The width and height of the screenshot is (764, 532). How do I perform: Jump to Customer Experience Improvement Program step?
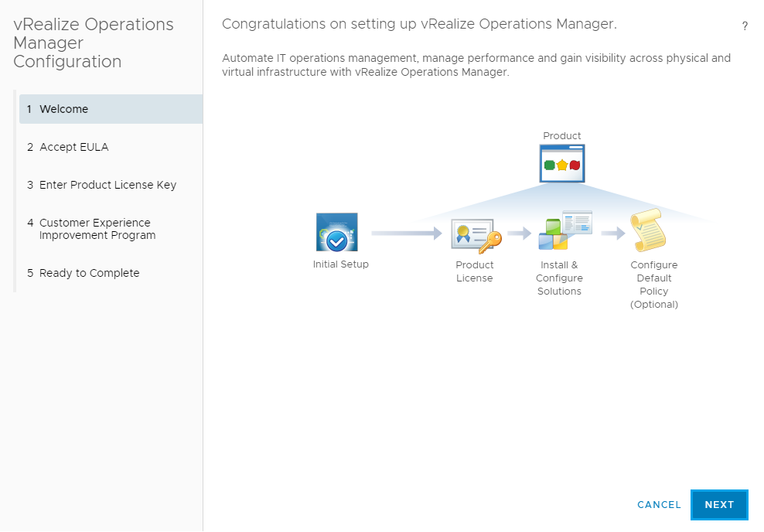pyautogui.click(x=97, y=229)
